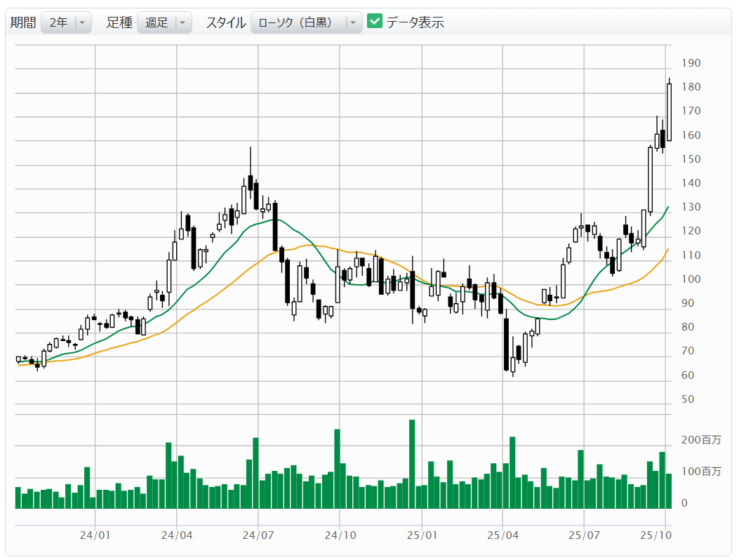The height and width of the screenshot is (560, 739).
Task: Click the 24/10 date label on the axis
Action: coord(340,535)
